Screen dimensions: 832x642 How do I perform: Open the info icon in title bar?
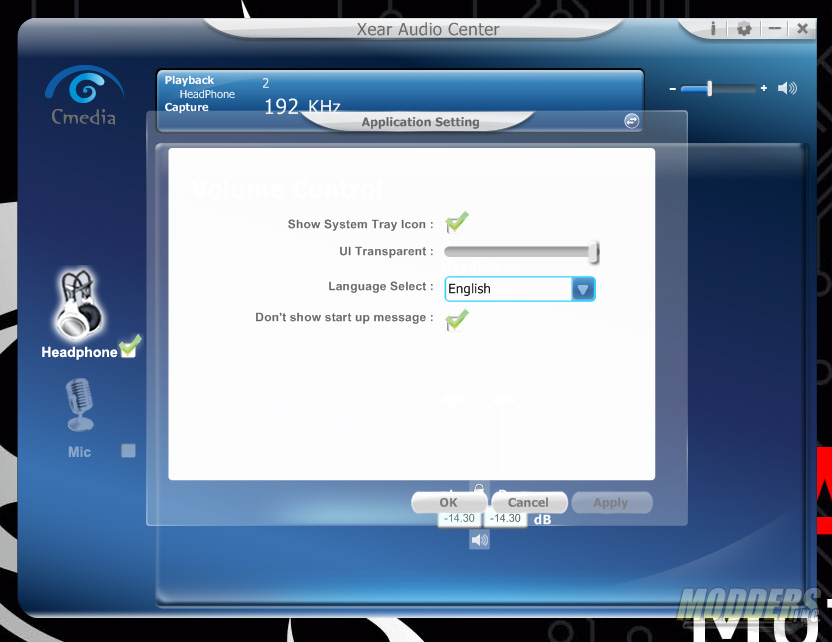713,28
